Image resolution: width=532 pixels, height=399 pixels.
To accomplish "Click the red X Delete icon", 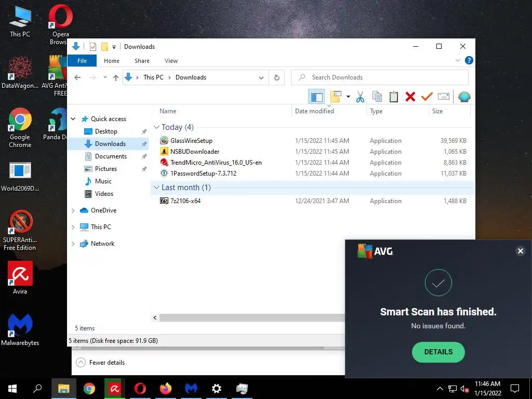I will click(410, 97).
